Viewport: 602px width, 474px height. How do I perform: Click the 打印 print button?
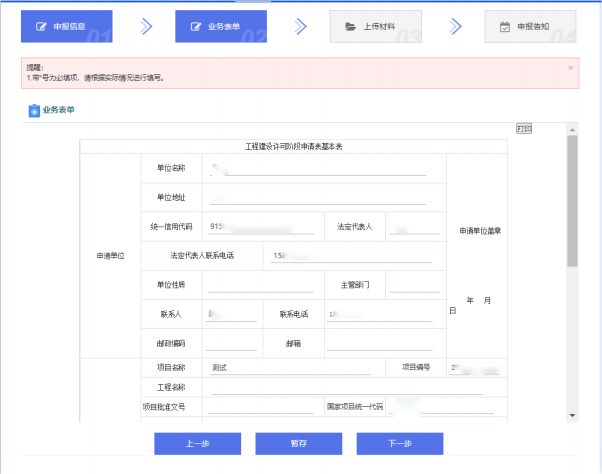pos(524,129)
